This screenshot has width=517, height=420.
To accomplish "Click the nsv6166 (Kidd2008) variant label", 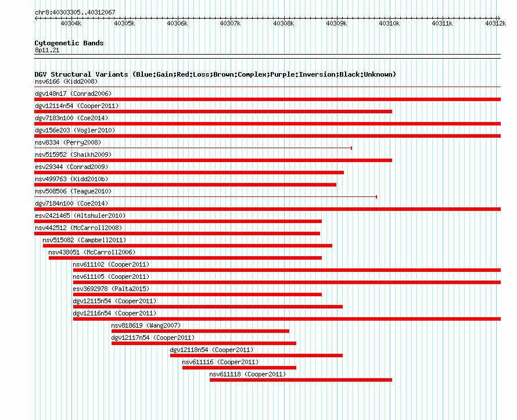I will (66, 81).
